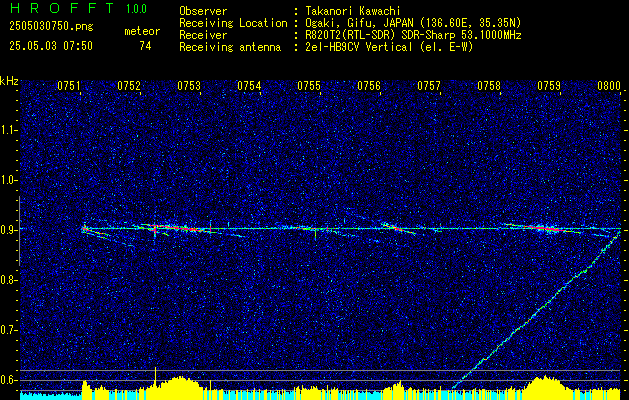Click the filename 2505030750.png
629x400 pixels.
coord(51,27)
